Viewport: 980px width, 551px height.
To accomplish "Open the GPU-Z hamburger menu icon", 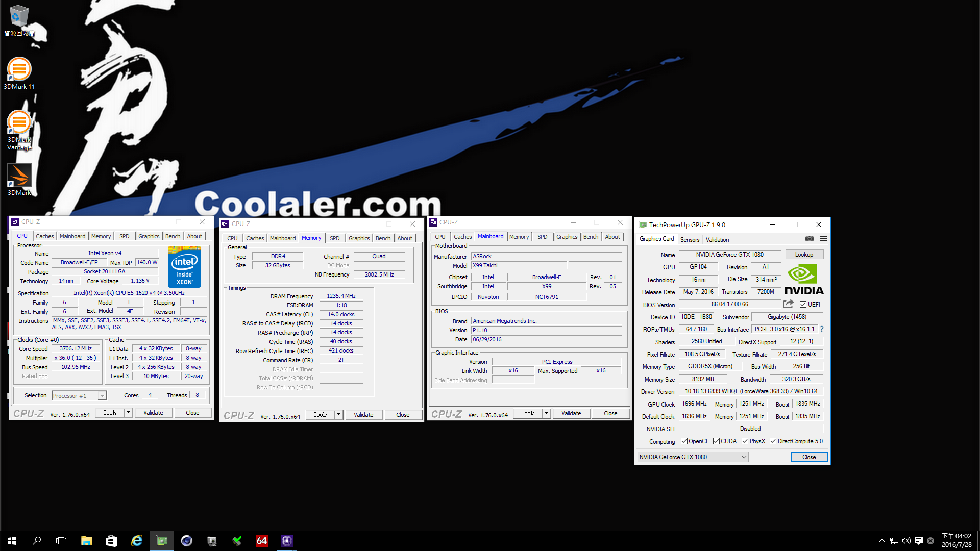I will click(823, 239).
